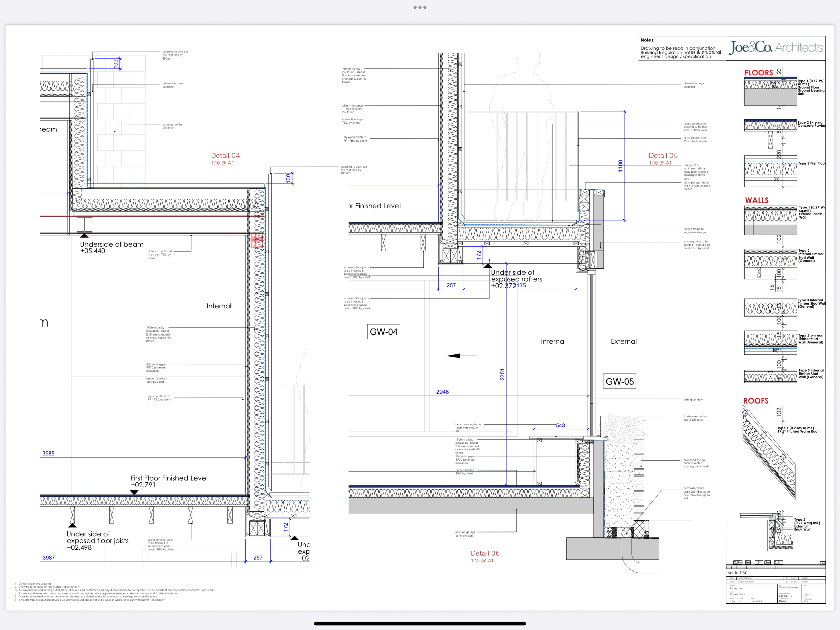Click the Detail 06 title
This screenshot has width=840, height=630.
pos(485,553)
